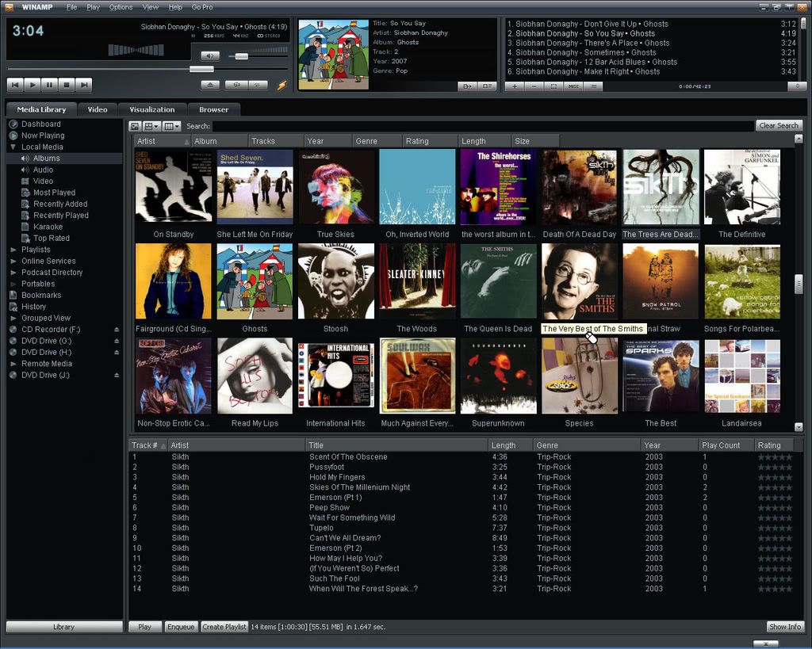Click the Eject open file button
Image resolution: width=812 pixels, height=649 pixels.
(210, 84)
